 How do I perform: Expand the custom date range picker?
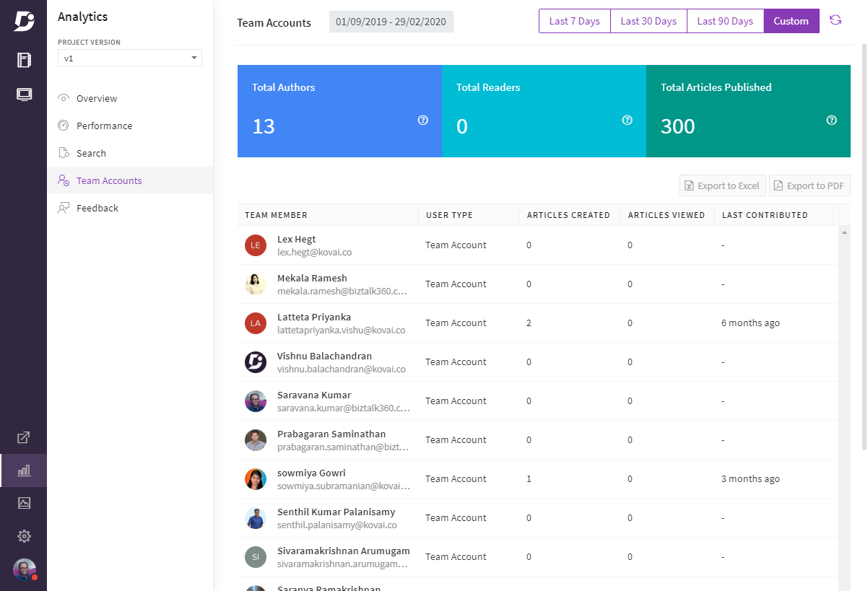pos(391,21)
